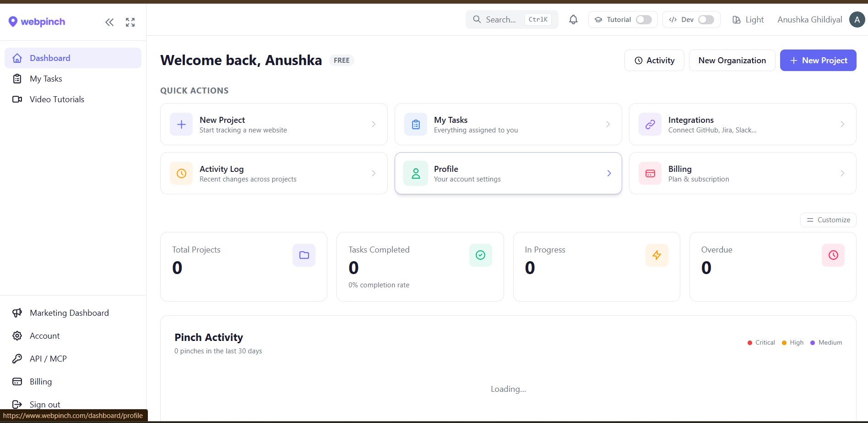Click the lightning icon in In Progress

point(656,255)
